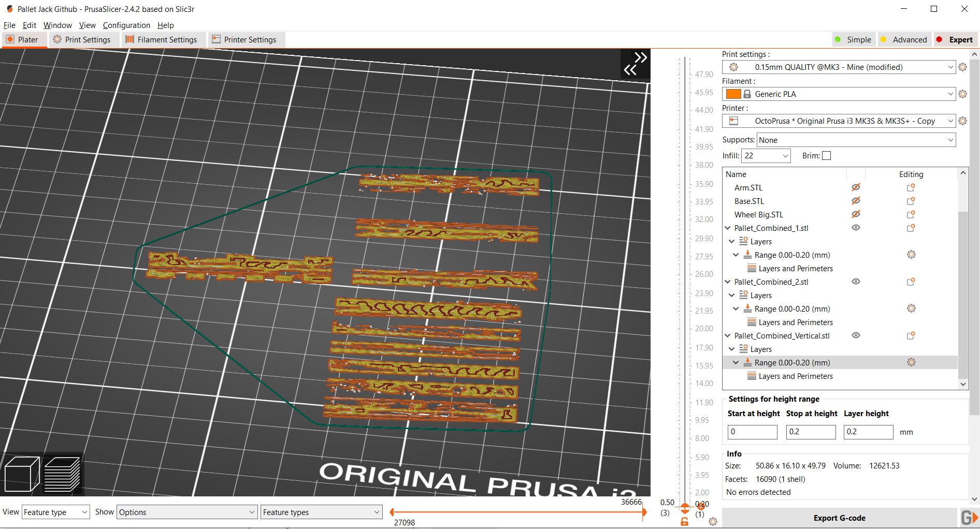Image resolution: width=980 pixels, height=529 pixels.
Task: Hide Pallet_Combined_2.stl with its eye icon
Action: (x=856, y=282)
